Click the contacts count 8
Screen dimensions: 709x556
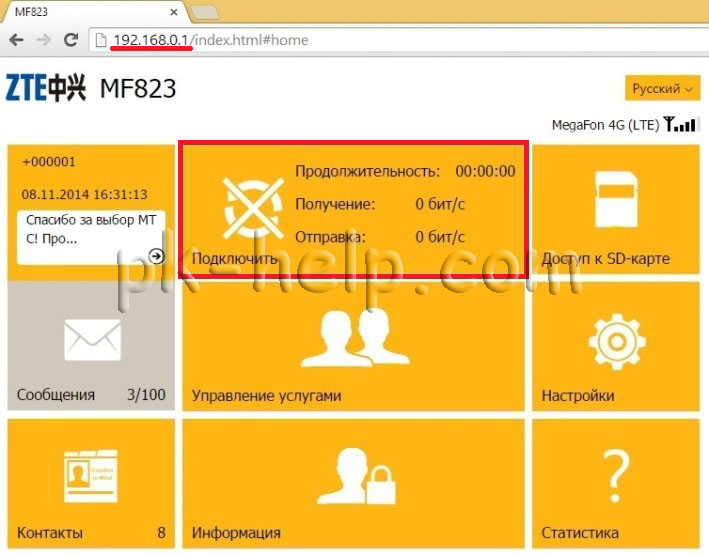pos(161,532)
